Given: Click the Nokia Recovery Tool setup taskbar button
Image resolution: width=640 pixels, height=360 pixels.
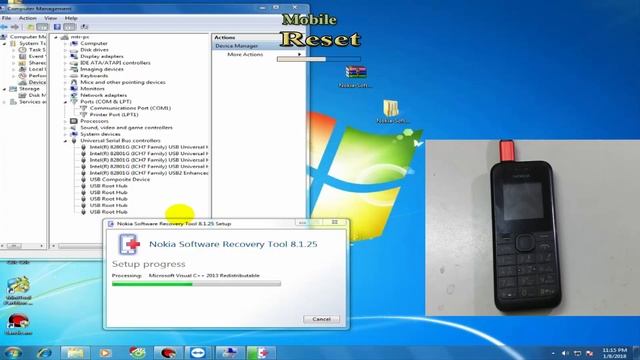Looking at the screenshot, I should tap(261, 352).
